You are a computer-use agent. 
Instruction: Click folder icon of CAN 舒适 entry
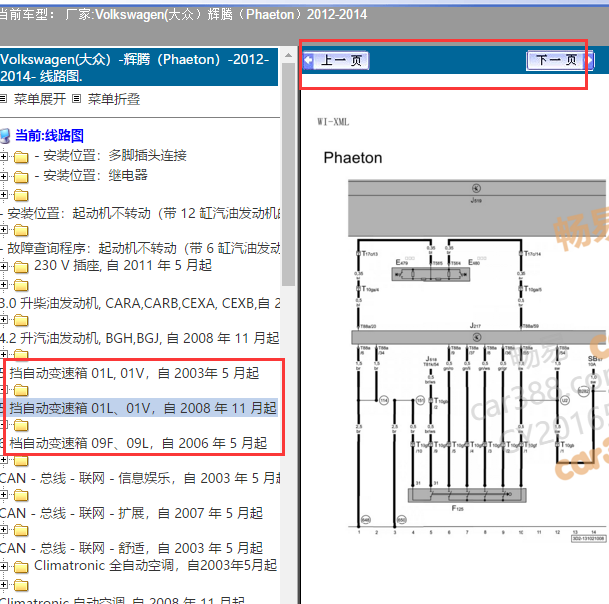21,530
